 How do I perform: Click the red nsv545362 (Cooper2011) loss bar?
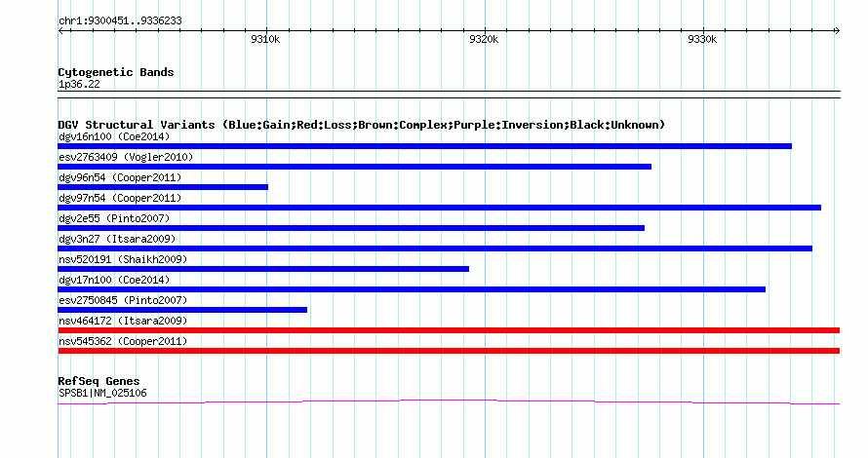(x=449, y=351)
